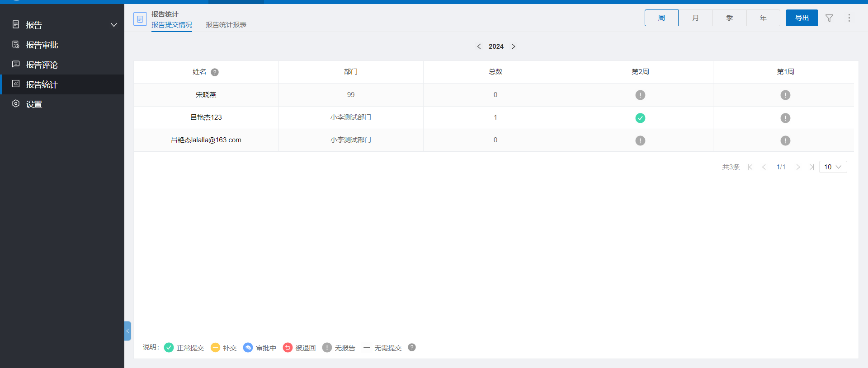The image size is (868, 368).
Task: Click 吕艳杰lalalla@163.com's 第1周 no-report icon
Action: coord(785,140)
